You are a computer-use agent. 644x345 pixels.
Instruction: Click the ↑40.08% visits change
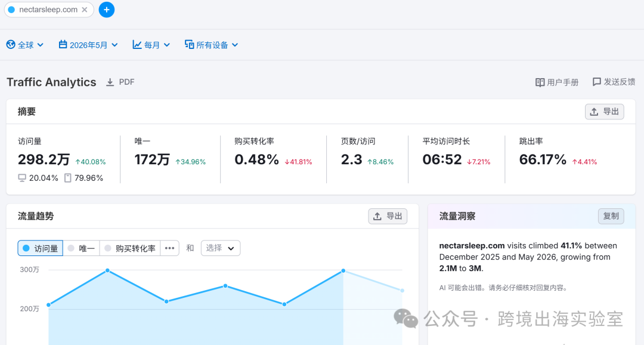[x=91, y=162]
